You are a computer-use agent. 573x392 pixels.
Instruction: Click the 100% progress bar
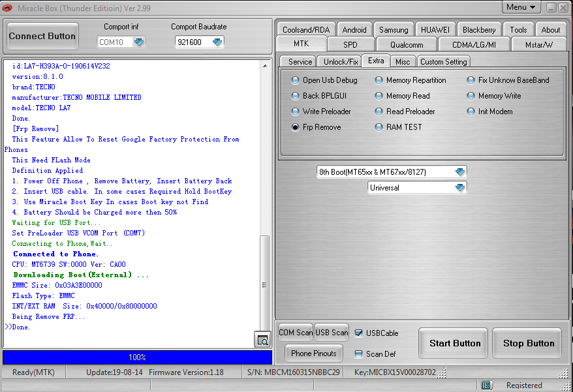click(138, 357)
